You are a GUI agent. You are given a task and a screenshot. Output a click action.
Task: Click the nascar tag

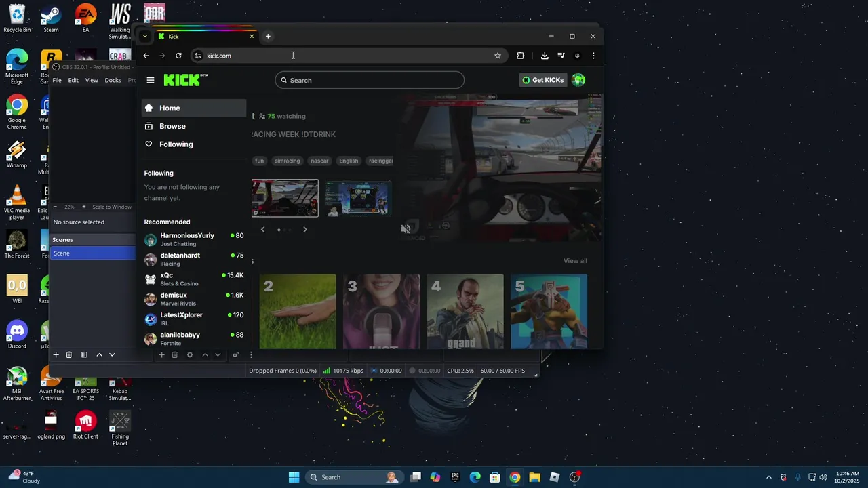pyautogui.click(x=319, y=161)
